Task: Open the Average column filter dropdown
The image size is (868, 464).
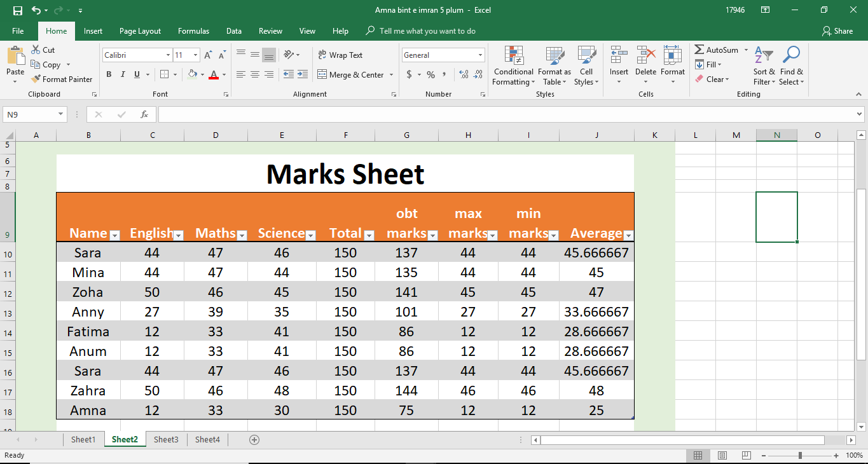Action: [628, 235]
